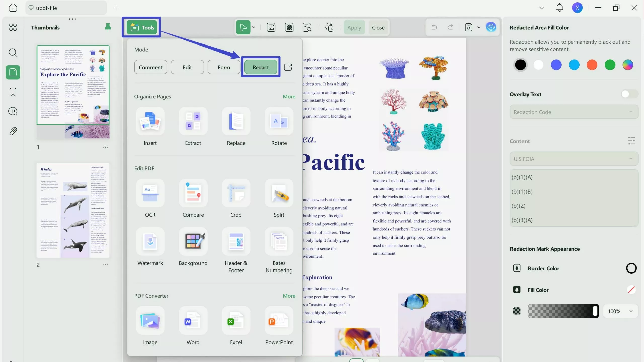Select the Watermark tool icon
The width and height of the screenshot is (644, 362).
150,242
